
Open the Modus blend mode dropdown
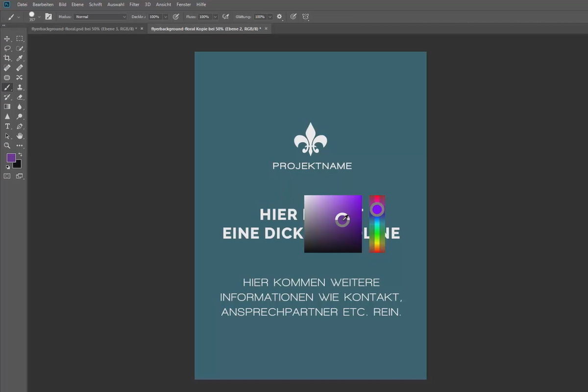pyautogui.click(x=100, y=17)
